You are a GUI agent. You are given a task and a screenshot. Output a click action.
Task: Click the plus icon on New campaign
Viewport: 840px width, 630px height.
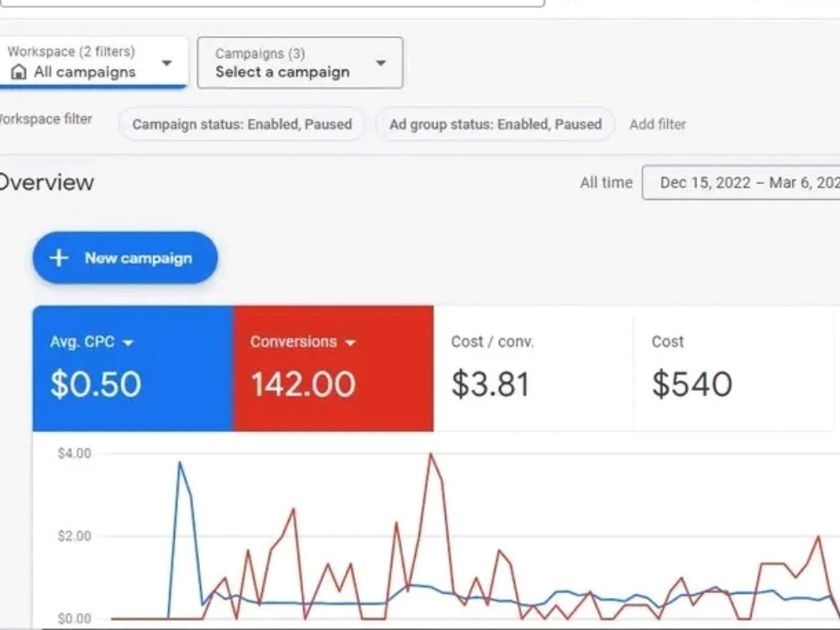pos(59,258)
